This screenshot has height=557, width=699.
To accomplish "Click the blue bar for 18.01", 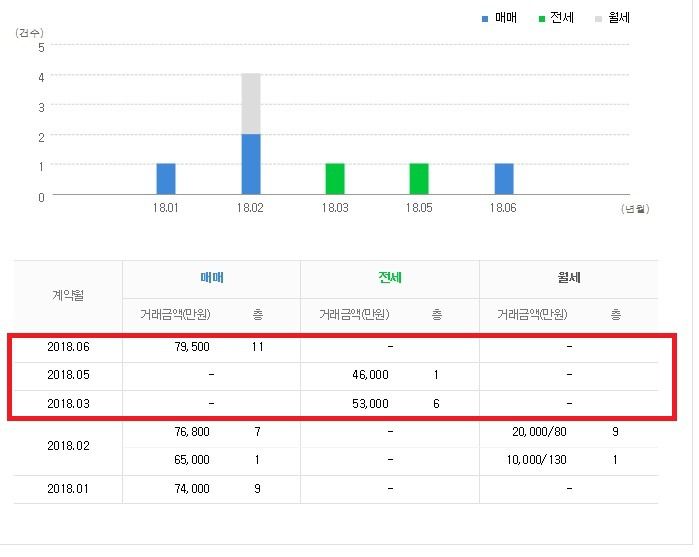I will pos(166,179).
